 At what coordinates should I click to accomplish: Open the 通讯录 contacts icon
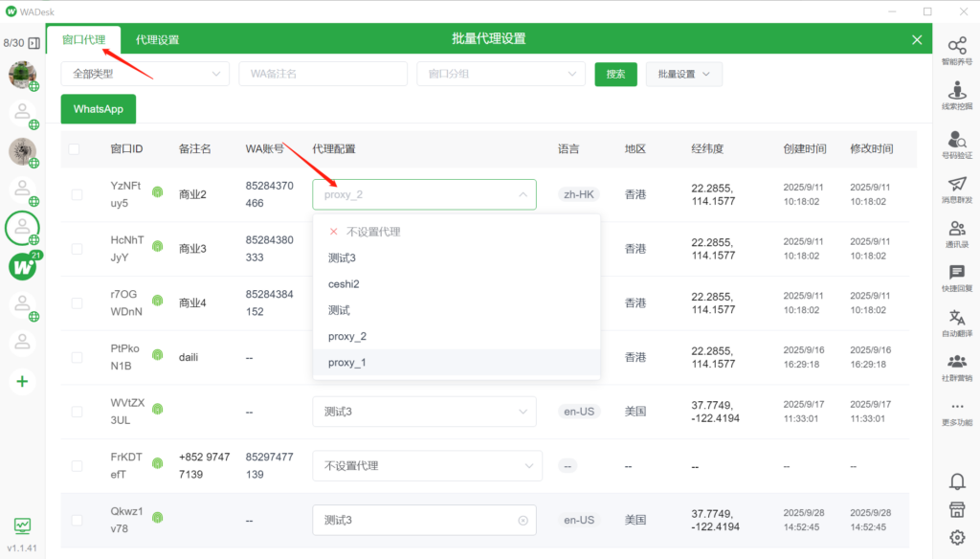coord(956,230)
